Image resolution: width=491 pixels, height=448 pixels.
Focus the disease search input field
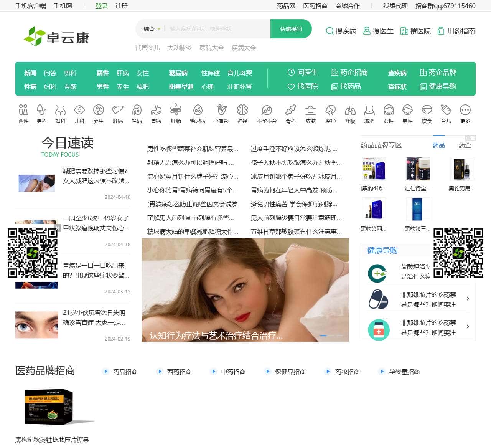[217, 29]
